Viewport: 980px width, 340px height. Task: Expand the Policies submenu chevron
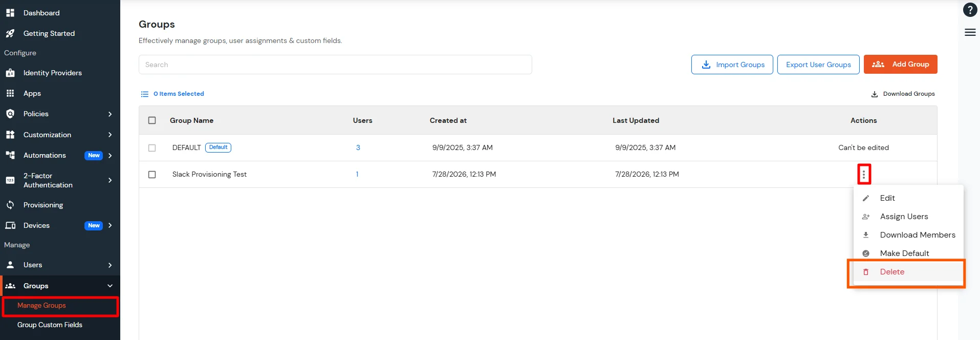(110, 114)
